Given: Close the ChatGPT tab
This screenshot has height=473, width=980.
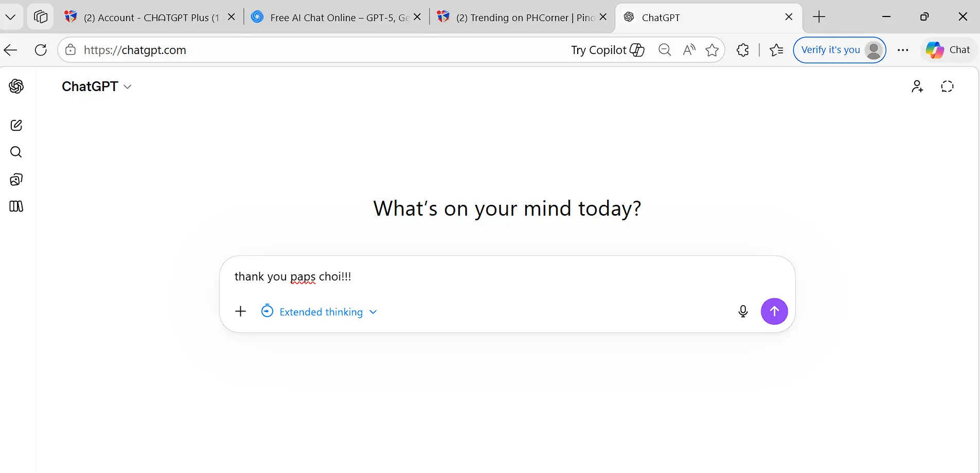Looking at the screenshot, I should tap(789, 17).
